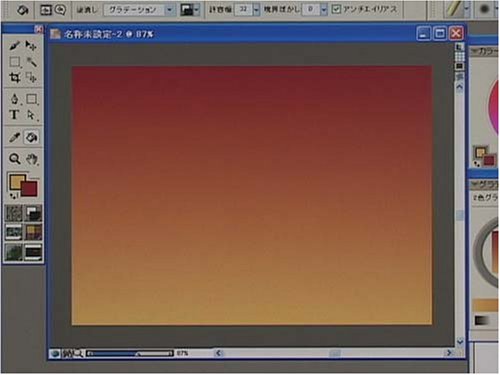Select the Zoom magnifier tool

tap(14, 159)
